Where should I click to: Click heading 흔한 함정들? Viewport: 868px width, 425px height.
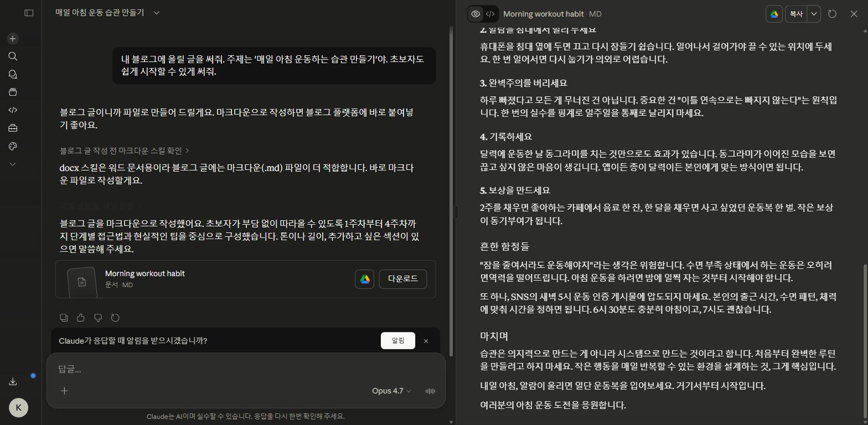(504, 247)
